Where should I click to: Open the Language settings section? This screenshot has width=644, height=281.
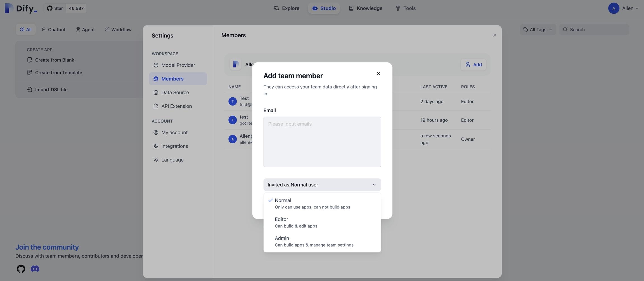(172, 160)
